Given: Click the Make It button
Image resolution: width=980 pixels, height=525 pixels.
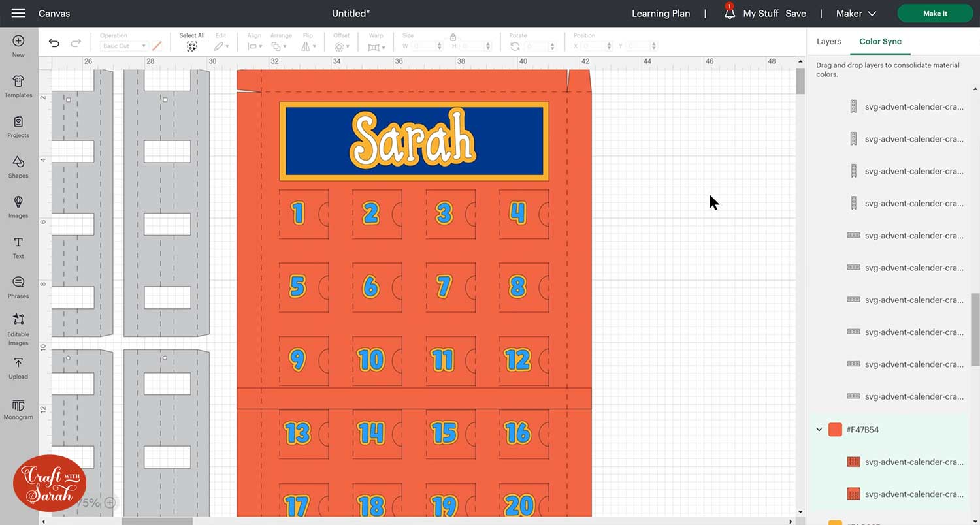Looking at the screenshot, I should click(935, 13).
